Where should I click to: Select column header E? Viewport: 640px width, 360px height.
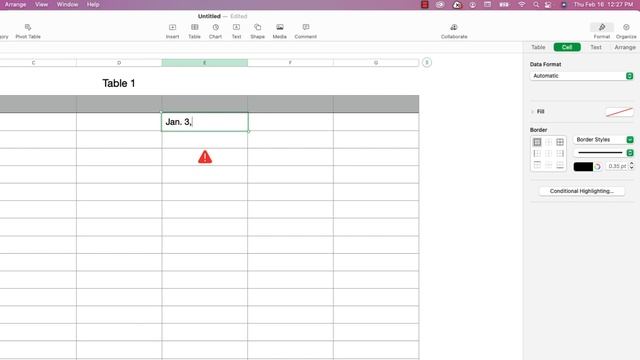(x=205, y=63)
